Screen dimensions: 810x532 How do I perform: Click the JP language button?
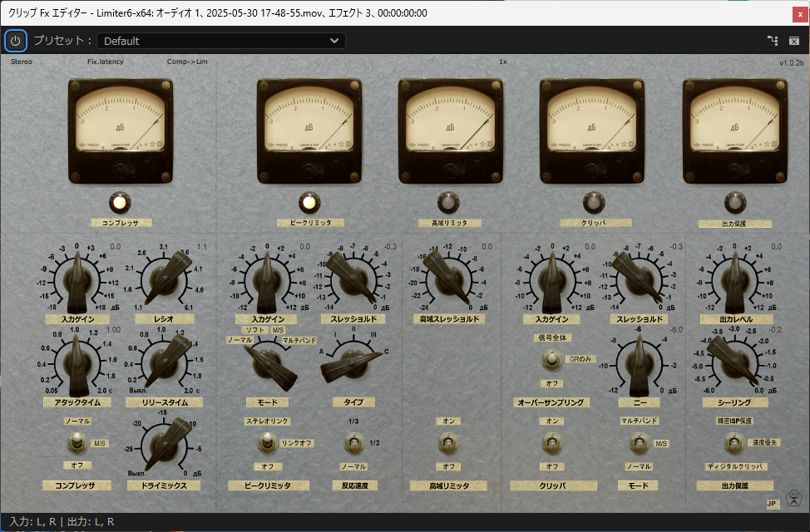coord(771,503)
